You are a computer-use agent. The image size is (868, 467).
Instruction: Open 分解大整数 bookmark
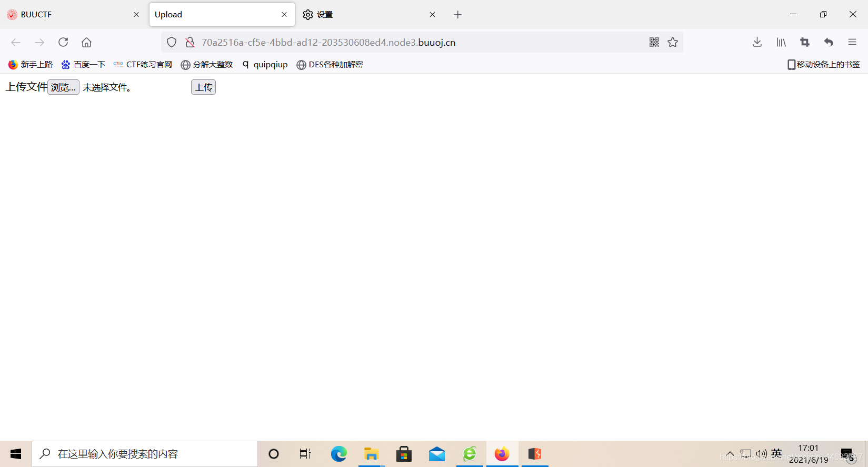[x=206, y=65]
